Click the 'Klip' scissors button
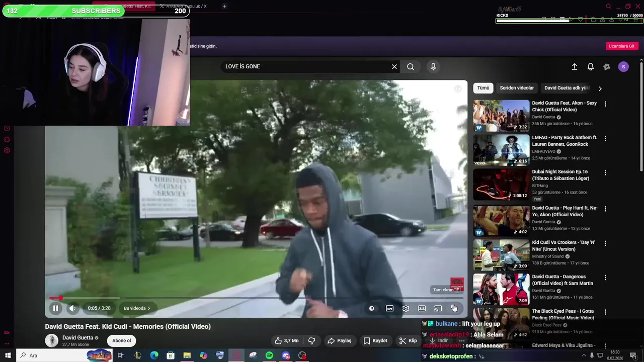This screenshot has width=644, height=362. pyautogui.click(x=408, y=341)
